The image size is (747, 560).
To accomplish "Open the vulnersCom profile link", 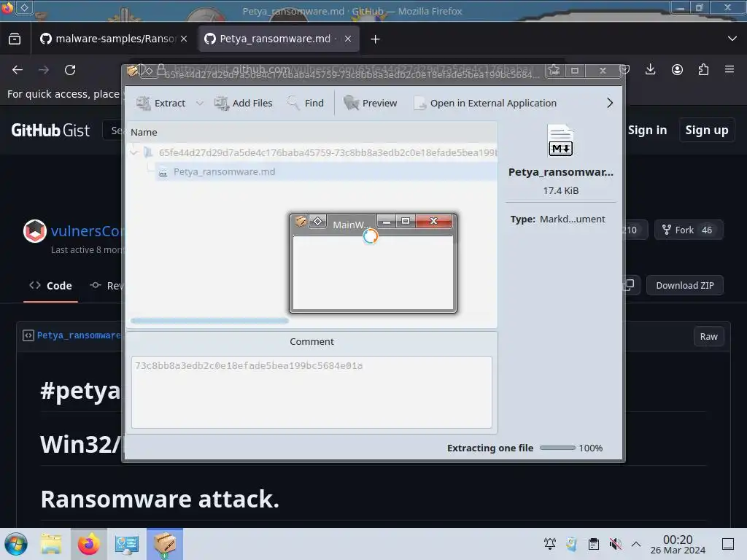I will tap(86, 231).
